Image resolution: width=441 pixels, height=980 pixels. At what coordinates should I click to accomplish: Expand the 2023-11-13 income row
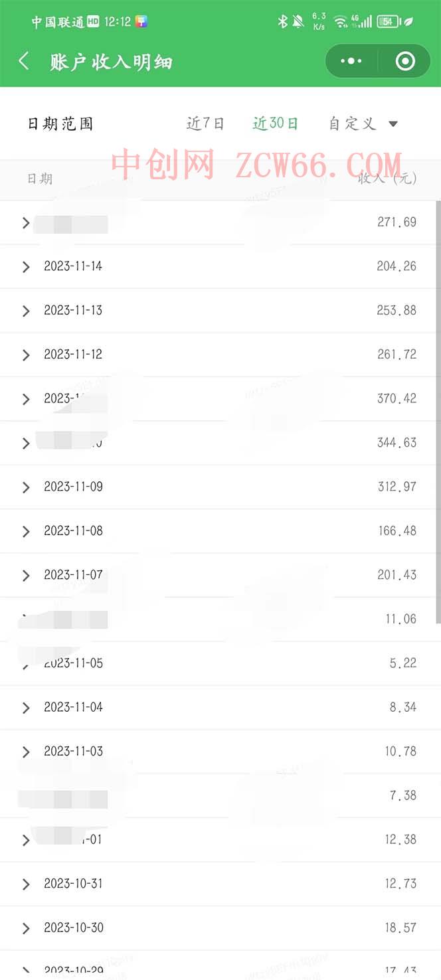pos(26,311)
